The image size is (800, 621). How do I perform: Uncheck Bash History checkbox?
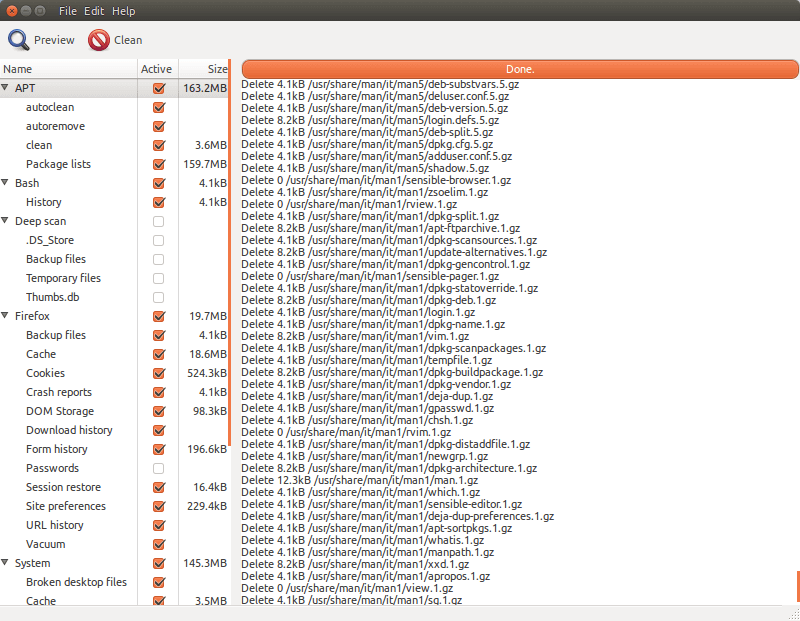click(x=159, y=202)
